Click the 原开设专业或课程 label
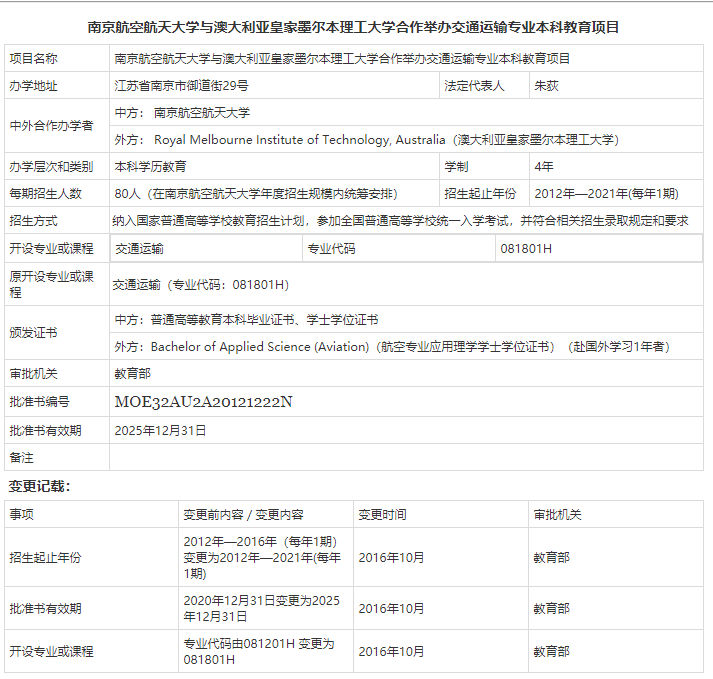This screenshot has height=679, width=713. 51,284
